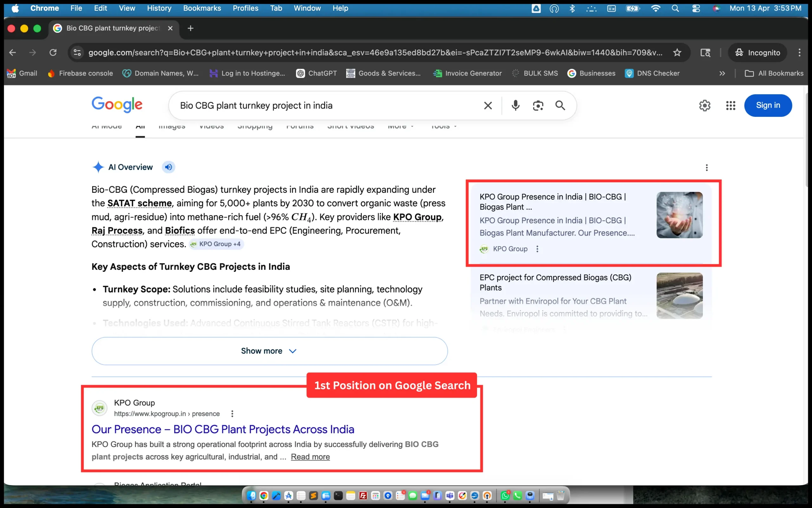This screenshot has width=812, height=508.
Task: Open the File menu
Action: [x=76, y=8]
